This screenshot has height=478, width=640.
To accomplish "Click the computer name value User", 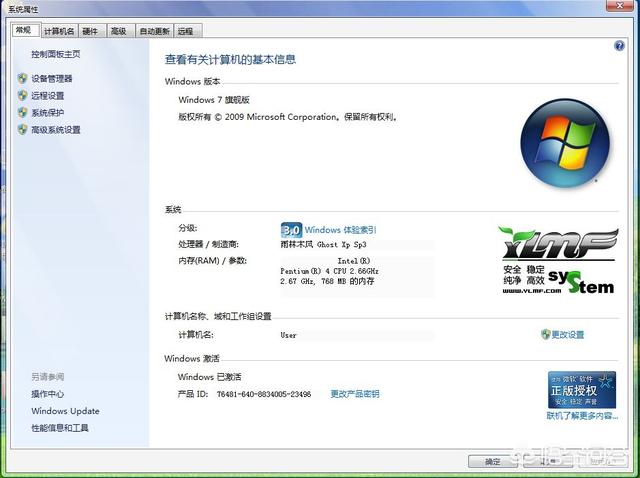I will pos(289,335).
